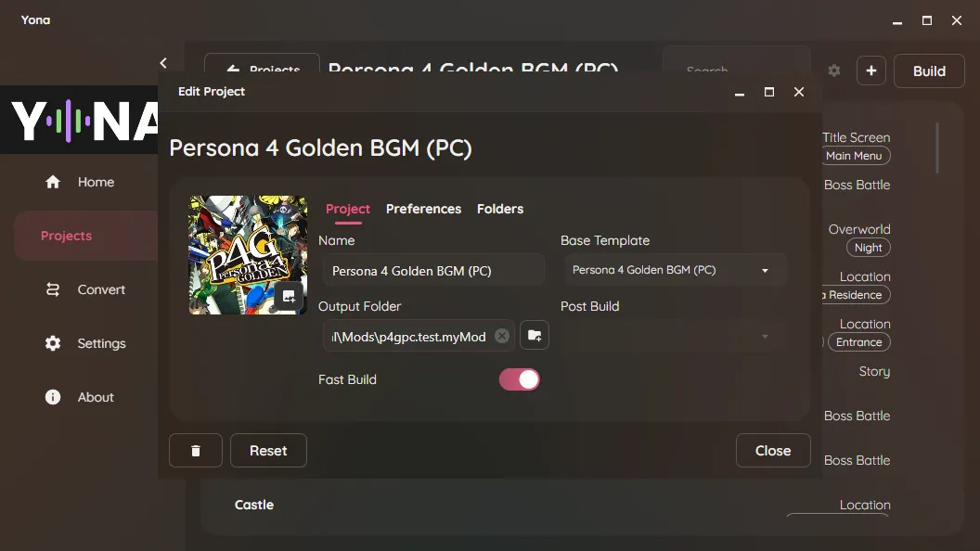Select the Residence tag
The height and width of the screenshot is (551, 980).
tap(855, 295)
